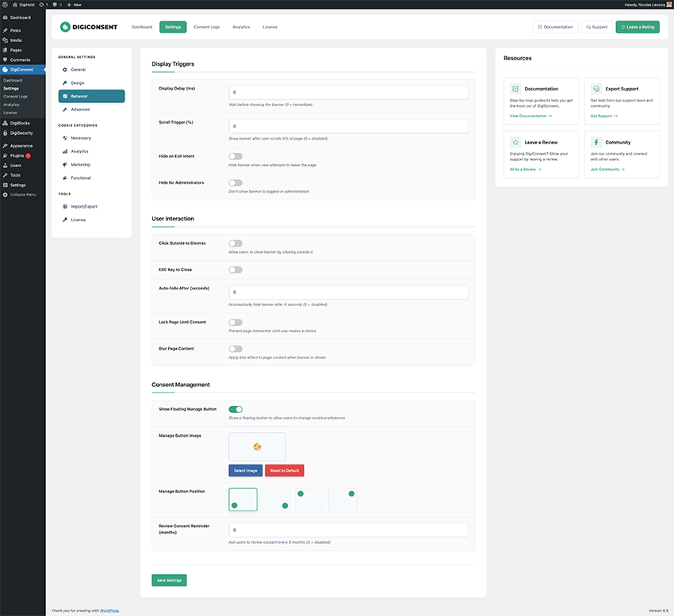674x616 pixels.
Task: Click the Import/Export icon under Tools
Action: click(x=65, y=206)
